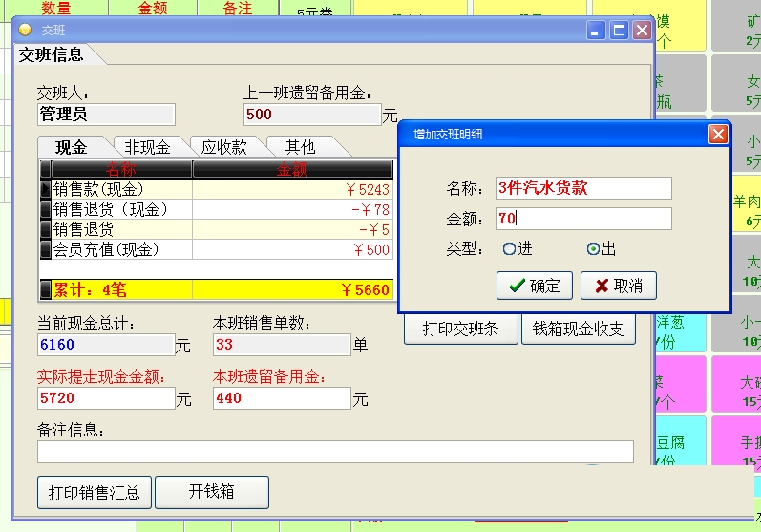Click the 打印交班条 button

tap(460, 329)
